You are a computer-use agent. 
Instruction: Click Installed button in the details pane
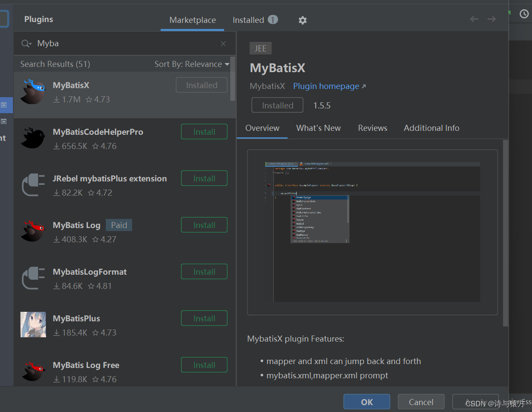click(278, 105)
